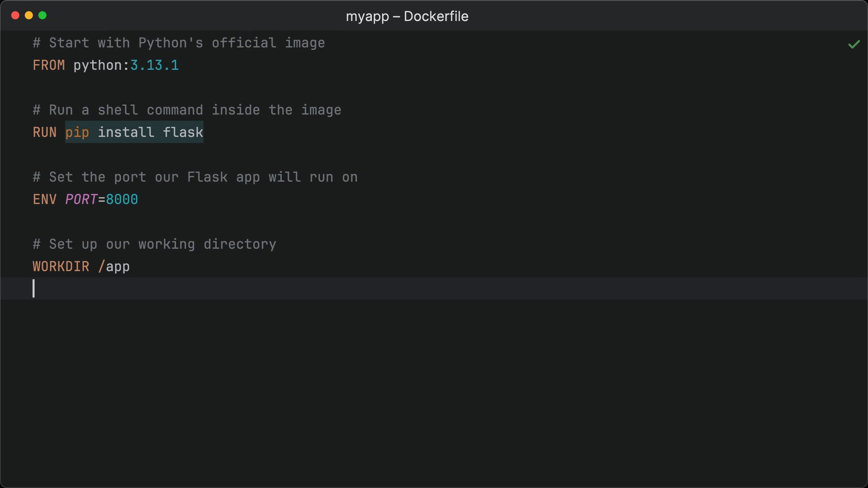Screen dimensions: 868x488
Task: Select the version number 3.13.1
Action: [155, 65]
